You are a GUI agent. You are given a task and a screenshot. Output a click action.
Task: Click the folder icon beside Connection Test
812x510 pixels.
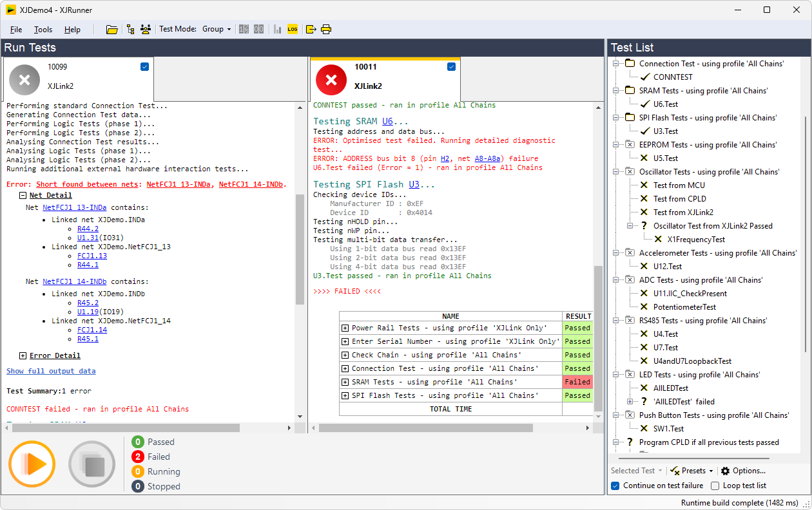click(x=630, y=64)
